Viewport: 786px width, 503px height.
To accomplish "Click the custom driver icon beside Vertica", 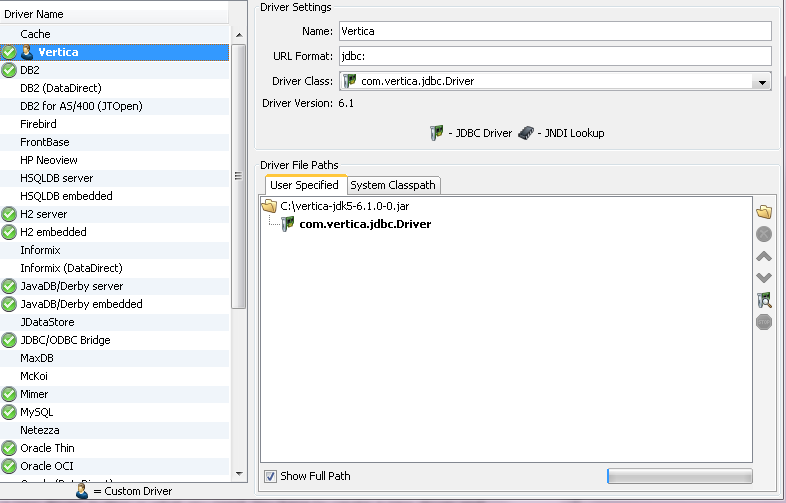I will [x=27, y=52].
